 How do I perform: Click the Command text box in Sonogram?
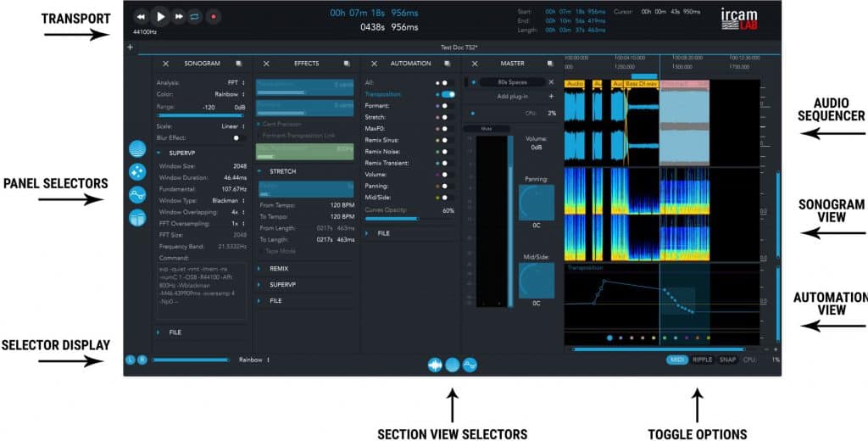[x=201, y=291]
